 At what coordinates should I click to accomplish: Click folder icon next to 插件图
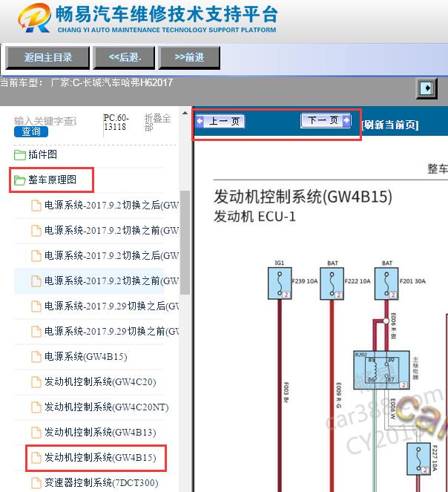coord(20,154)
